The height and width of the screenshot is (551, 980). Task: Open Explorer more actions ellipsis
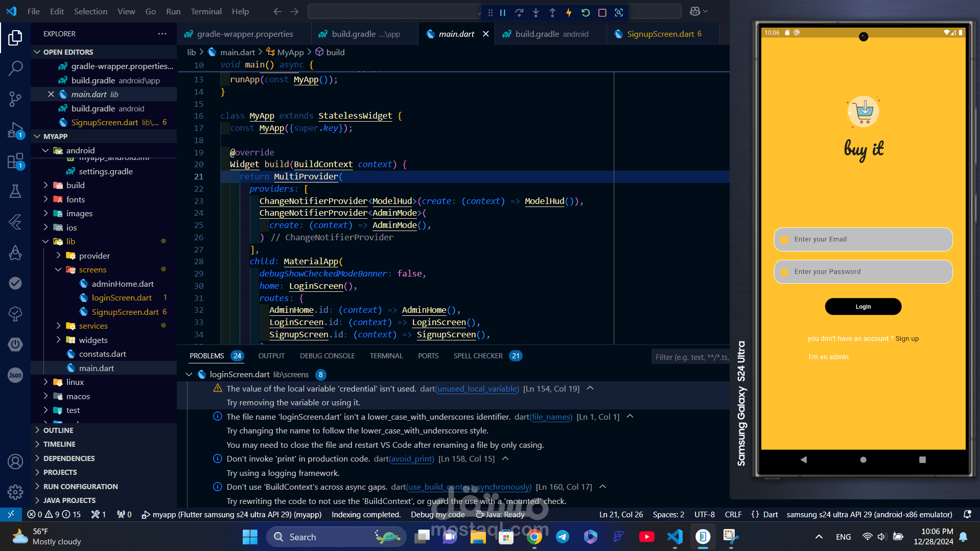pyautogui.click(x=162, y=34)
